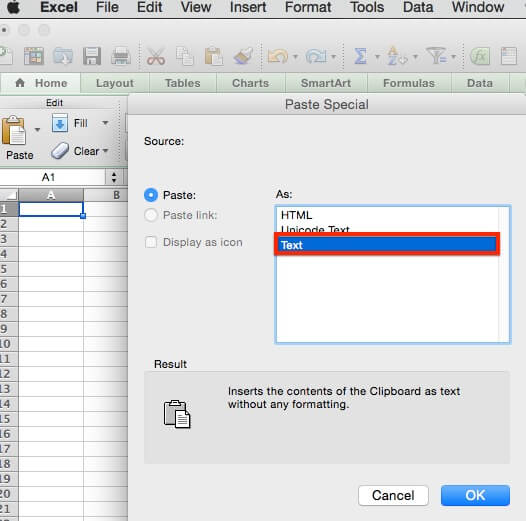Click the OK button
Screen dimensions: 526x521
[x=475, y=495]
